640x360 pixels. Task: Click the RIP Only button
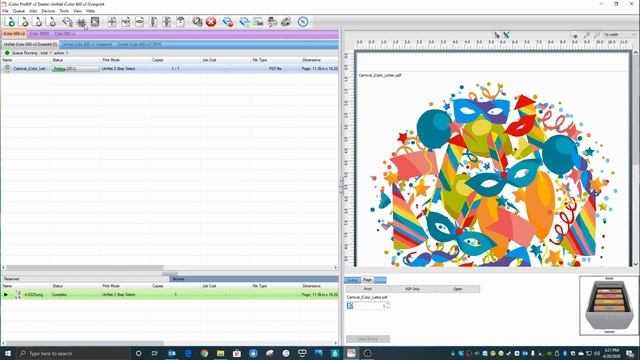tap(413, 289)
